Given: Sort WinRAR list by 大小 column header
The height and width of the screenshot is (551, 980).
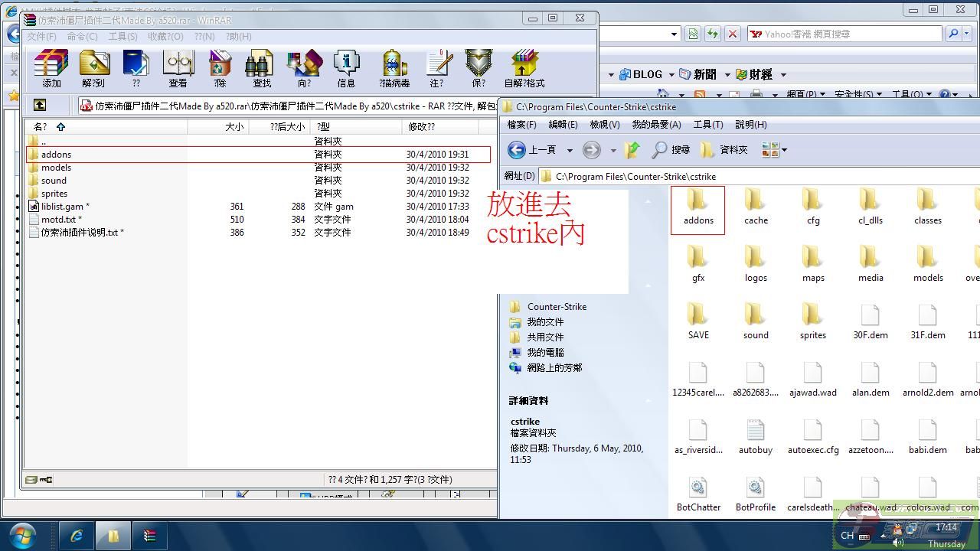Looking at the screenshot, I should pyautogui.click(x=217, y=126).
